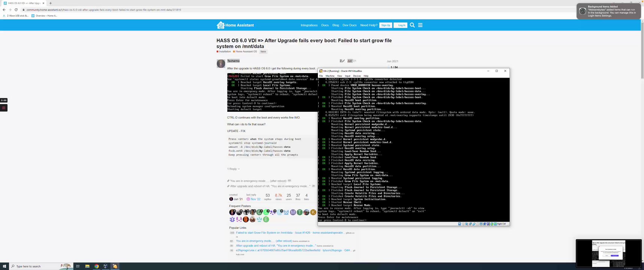This screenshot has width=644, height=270.
Task: Click the haos tag
Action: click(x=263, y=51)
